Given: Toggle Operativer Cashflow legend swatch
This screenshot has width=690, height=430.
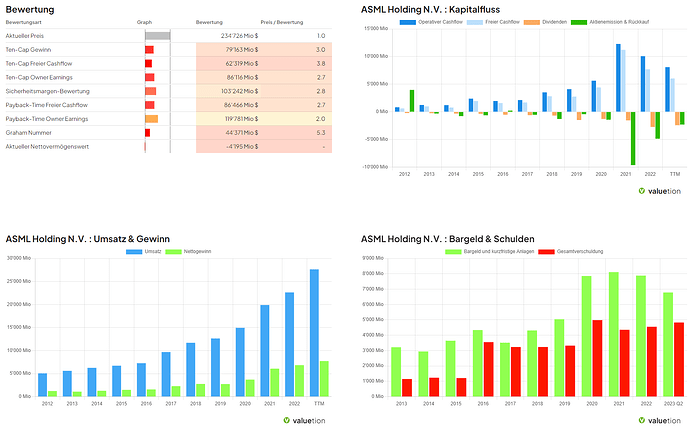Looking at the screenshot, I should click(407, 22).
